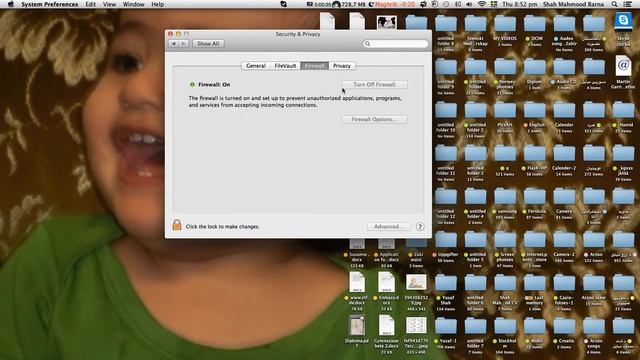Open the Uppgifter folder
The width and height of the screenshot is (640, 360).
[x=446, y=240]
